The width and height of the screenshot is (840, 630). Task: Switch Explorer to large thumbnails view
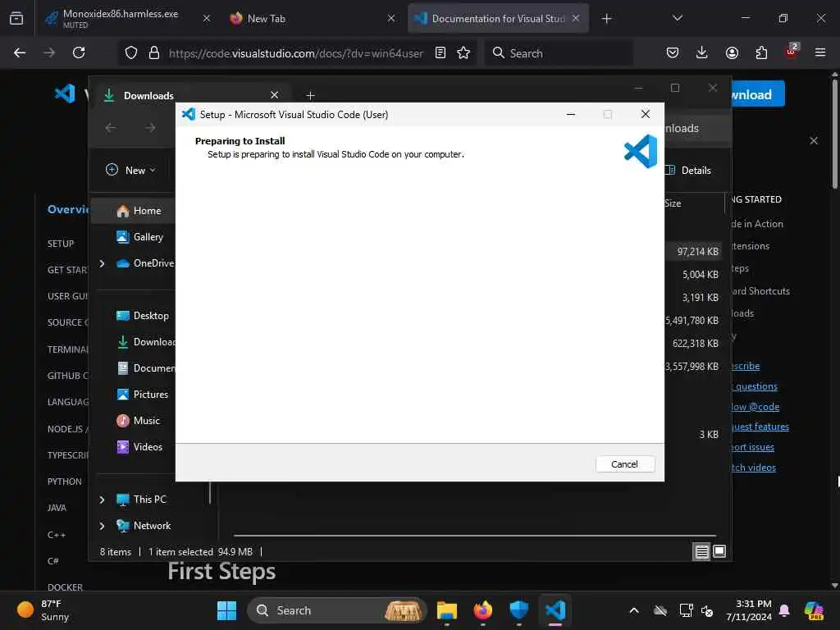pyautogui.click(x=719, y=551)
